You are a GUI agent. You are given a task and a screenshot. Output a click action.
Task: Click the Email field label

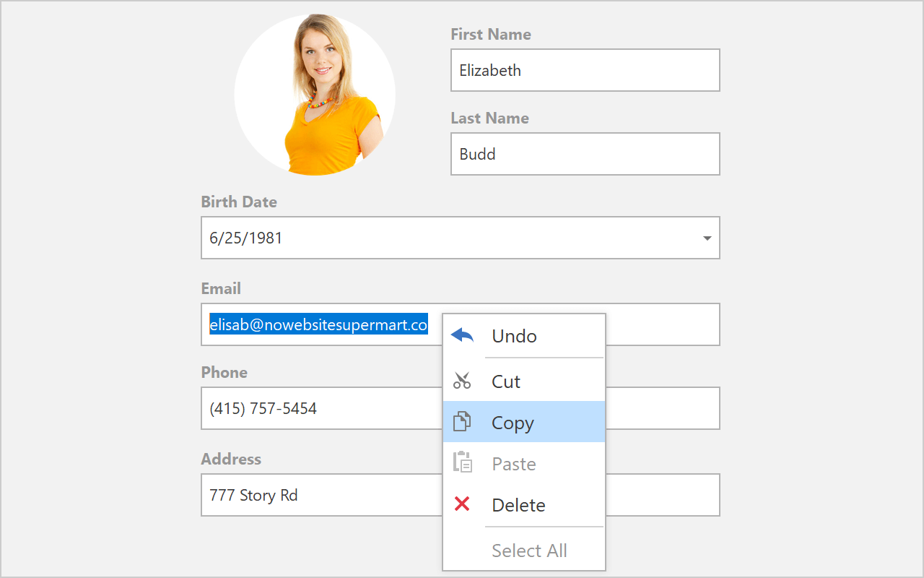click(x=221, y=288)
